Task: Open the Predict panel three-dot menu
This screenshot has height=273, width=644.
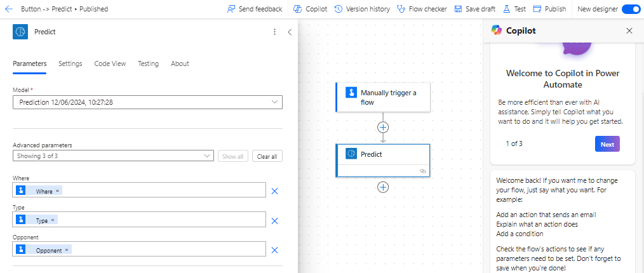Action: [275, 32]
